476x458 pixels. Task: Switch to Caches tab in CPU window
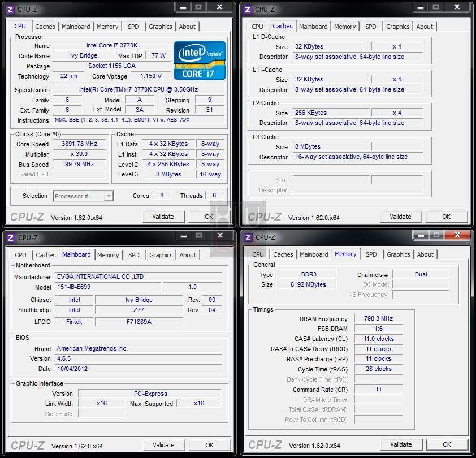(45, 27)
